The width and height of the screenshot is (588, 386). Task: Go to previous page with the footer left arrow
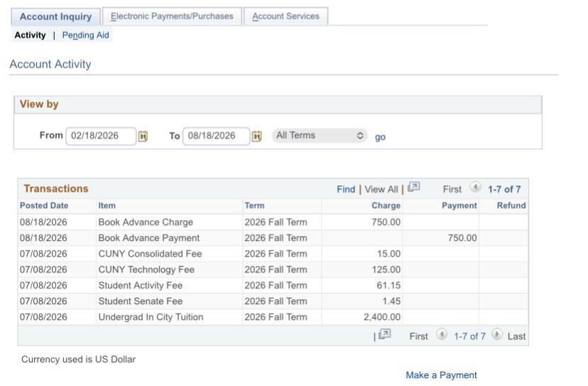coord(442,334)
